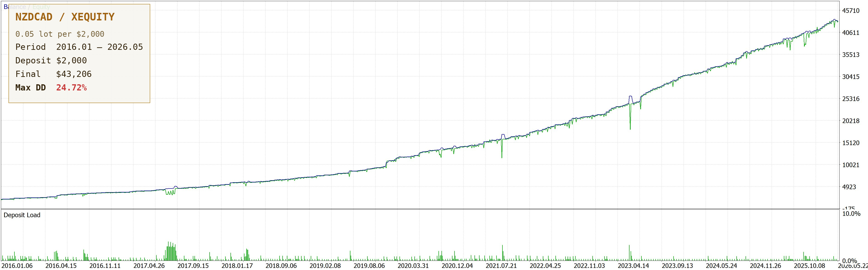868x270 pixels.
Task: Click the 2023.04.14 date label
Action: 633,266
